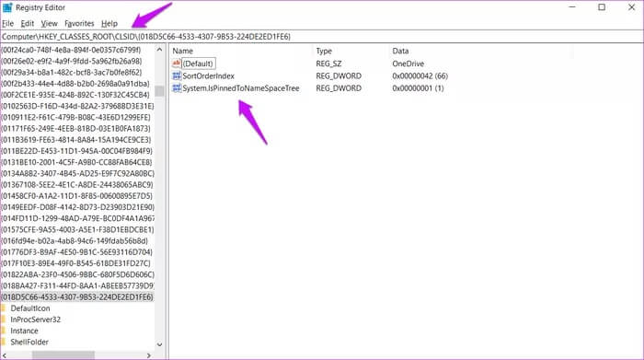Minimize the Registry Editor window
This screenshot has height=360, width=644.
pyautogui.click(x=572, y=7)
